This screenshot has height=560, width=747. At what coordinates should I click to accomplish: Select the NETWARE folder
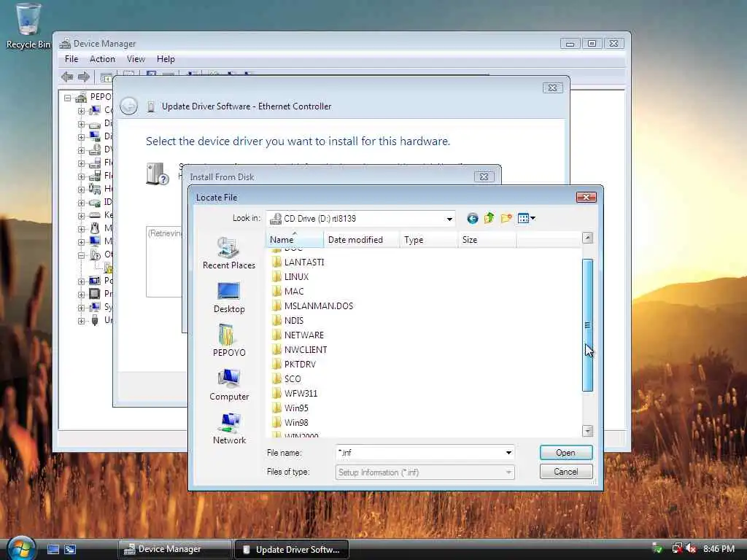click(298, 335)
